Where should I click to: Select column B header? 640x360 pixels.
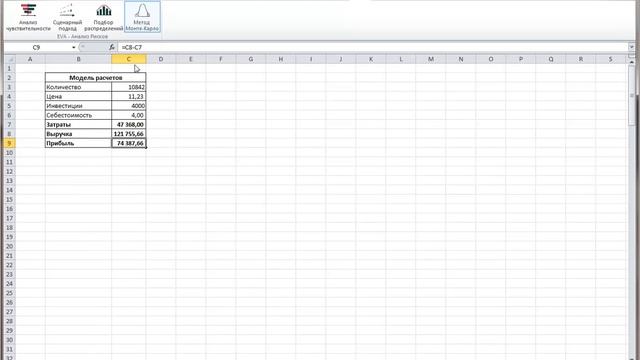(78, 59)
